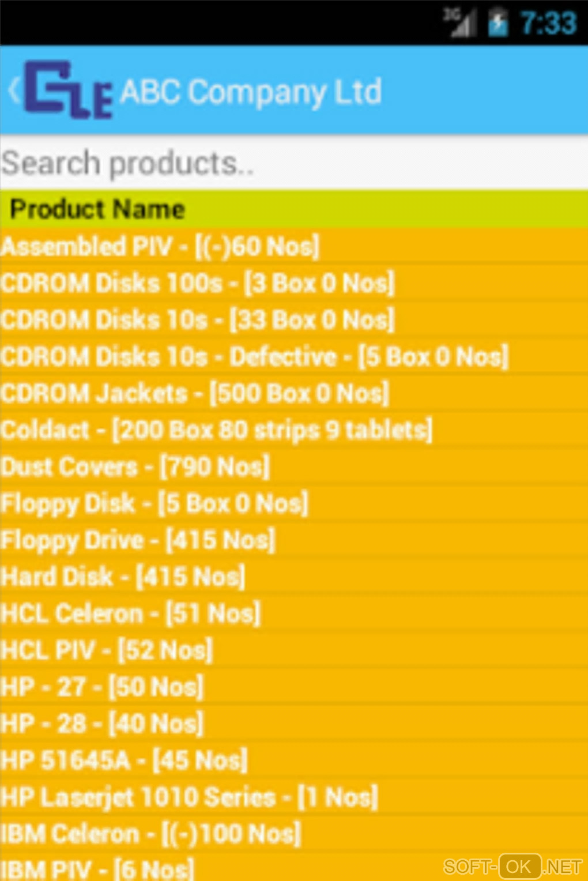The width and height of the screenshot is (588, 881).
Task: Tap the ABC Company Ltd title
Action: click(x=251, y=92)
